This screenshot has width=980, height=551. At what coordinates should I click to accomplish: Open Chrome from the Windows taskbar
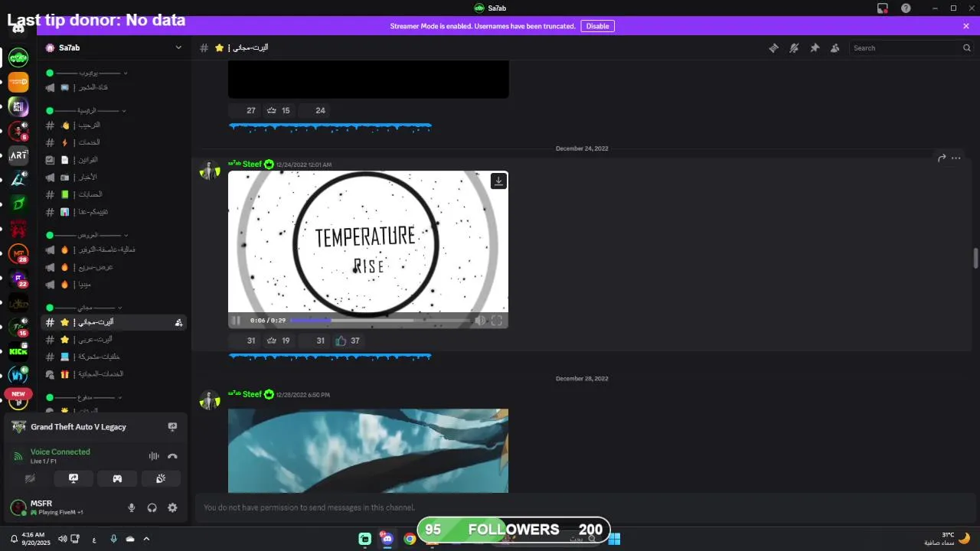pos(410,539)
